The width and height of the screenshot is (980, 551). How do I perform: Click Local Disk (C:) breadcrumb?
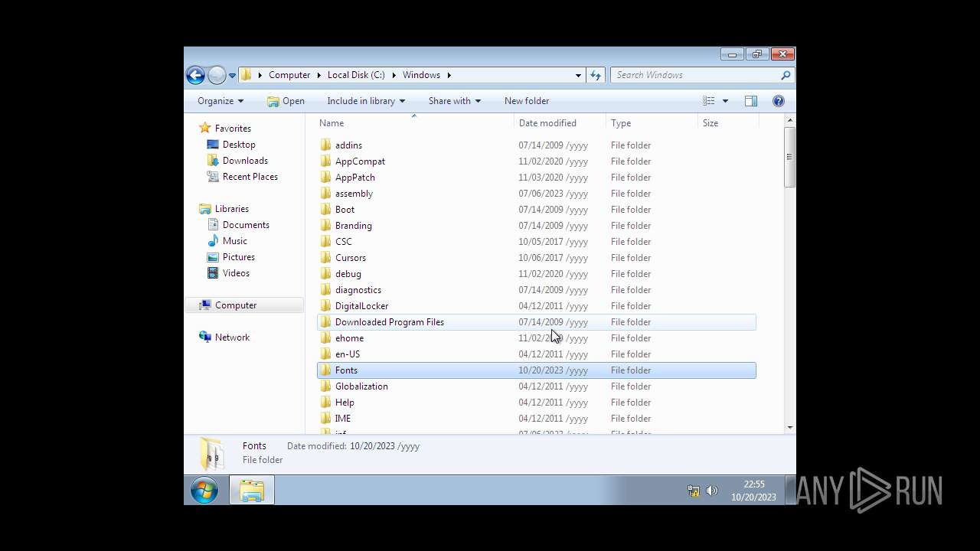356,75
